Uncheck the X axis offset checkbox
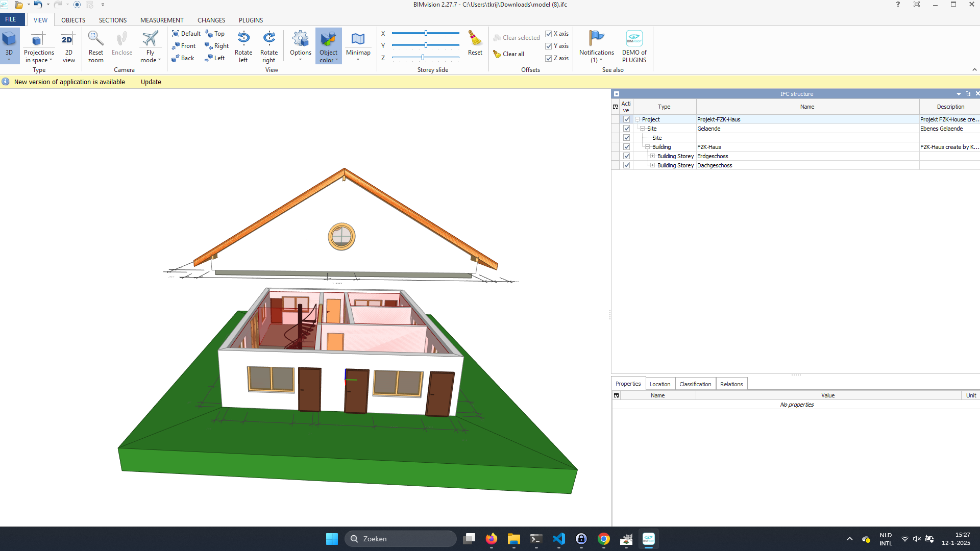Viewport: 980px width, 551px height. [548, 34]
